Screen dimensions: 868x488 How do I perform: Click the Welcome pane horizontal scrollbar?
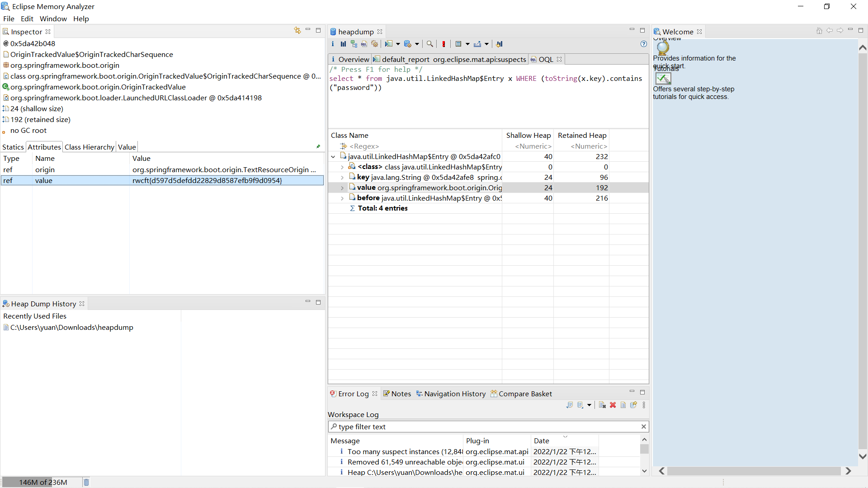(x=755, y=471)
